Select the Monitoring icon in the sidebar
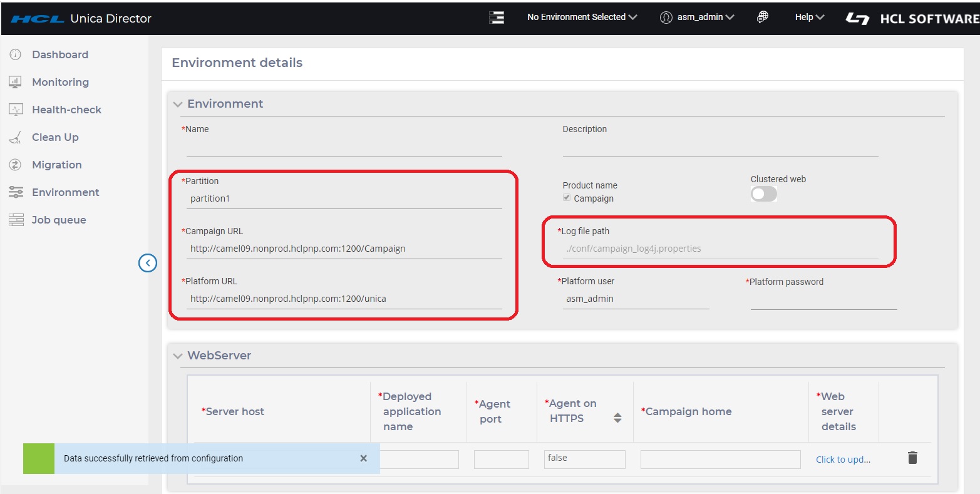 [16, 81]
